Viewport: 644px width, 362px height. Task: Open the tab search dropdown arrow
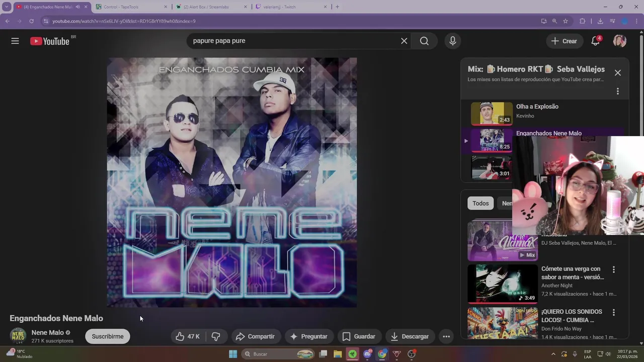pos(7,7)
